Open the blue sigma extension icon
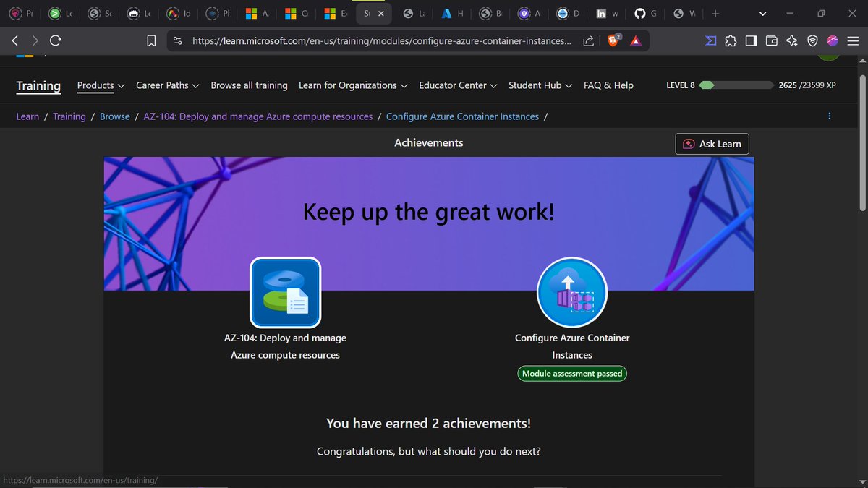Screen dimensions: 868x488 [x=711, y=41]
